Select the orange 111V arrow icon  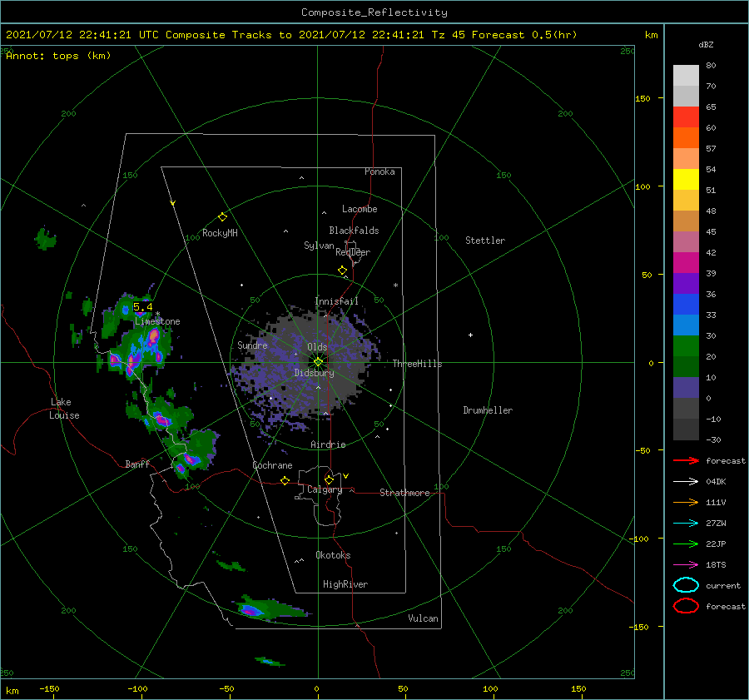[x=686, y=502]
